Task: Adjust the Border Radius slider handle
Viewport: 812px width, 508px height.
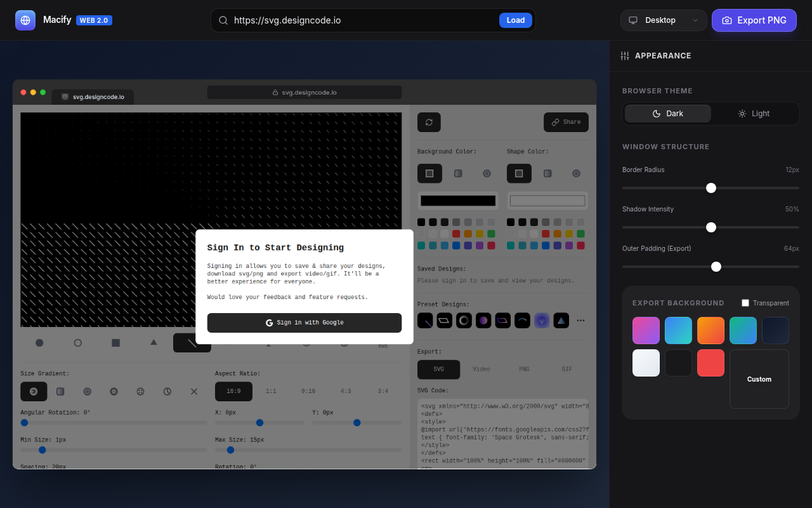Action: point(711,188)
